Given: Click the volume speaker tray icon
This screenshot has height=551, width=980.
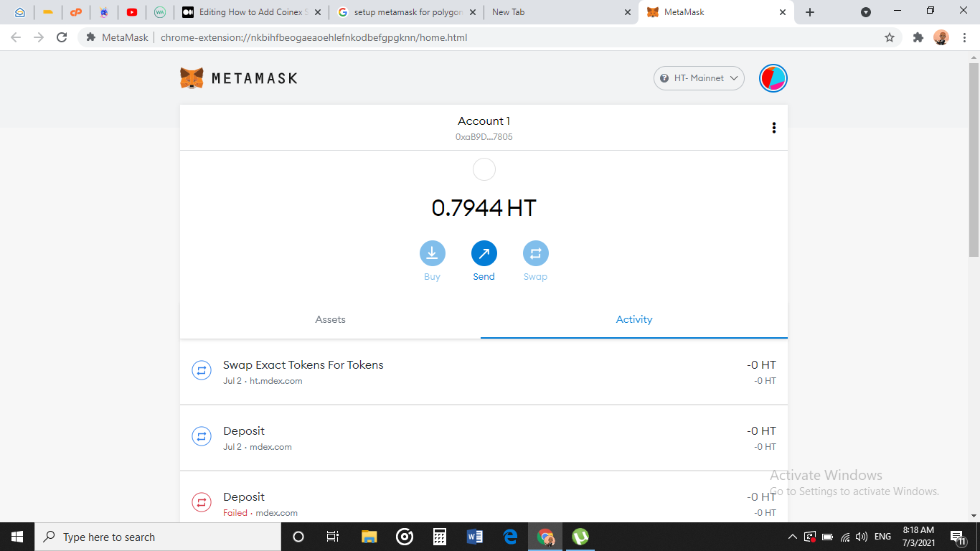Looking at the screenshot, I should [x=861, y=537].
